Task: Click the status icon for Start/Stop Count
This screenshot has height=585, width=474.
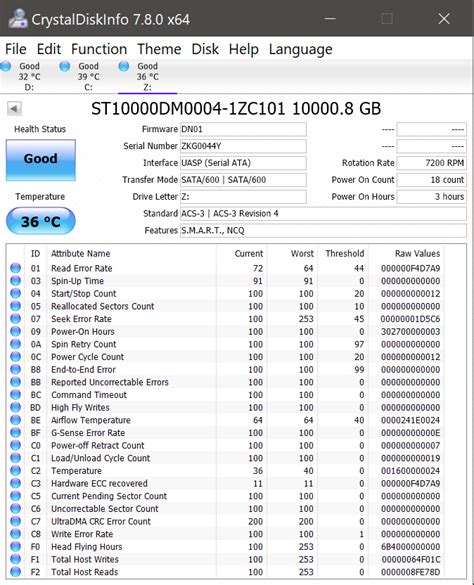Action: pos(15,293)
